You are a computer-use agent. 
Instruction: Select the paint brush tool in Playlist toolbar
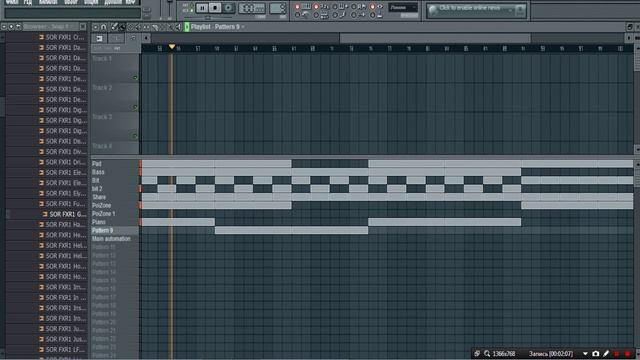122,27
